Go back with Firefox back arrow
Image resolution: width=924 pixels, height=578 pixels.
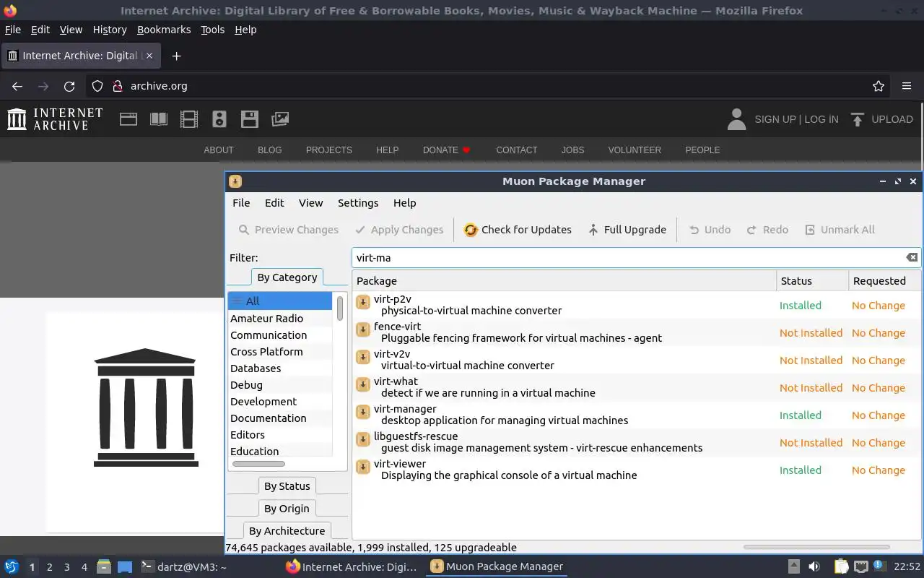pos(17,86)
